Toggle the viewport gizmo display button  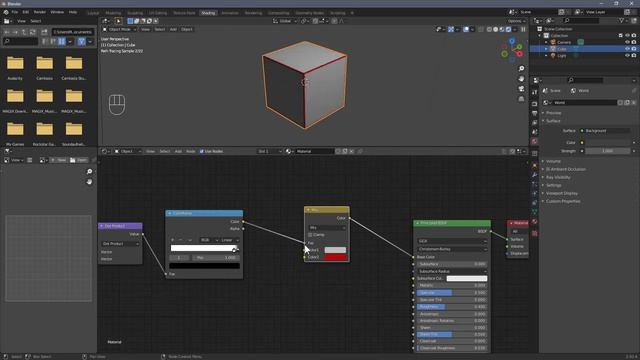tap(451, 29)
